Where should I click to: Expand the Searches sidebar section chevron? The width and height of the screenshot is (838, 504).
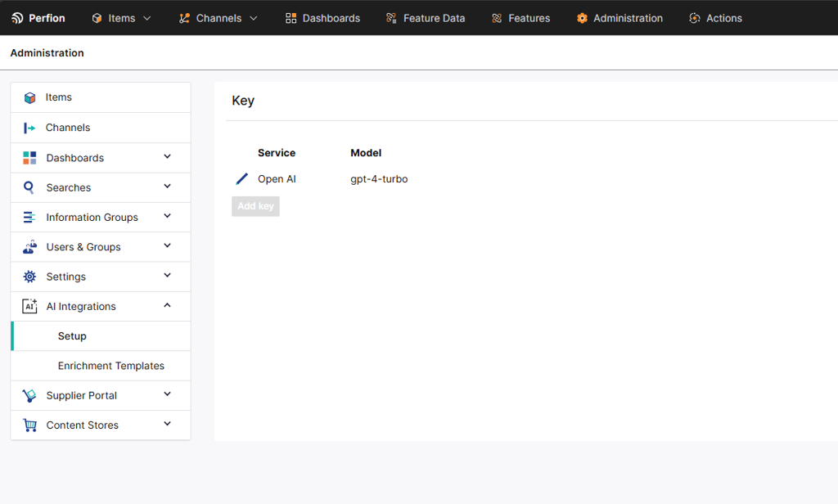(x=167, y=186)
